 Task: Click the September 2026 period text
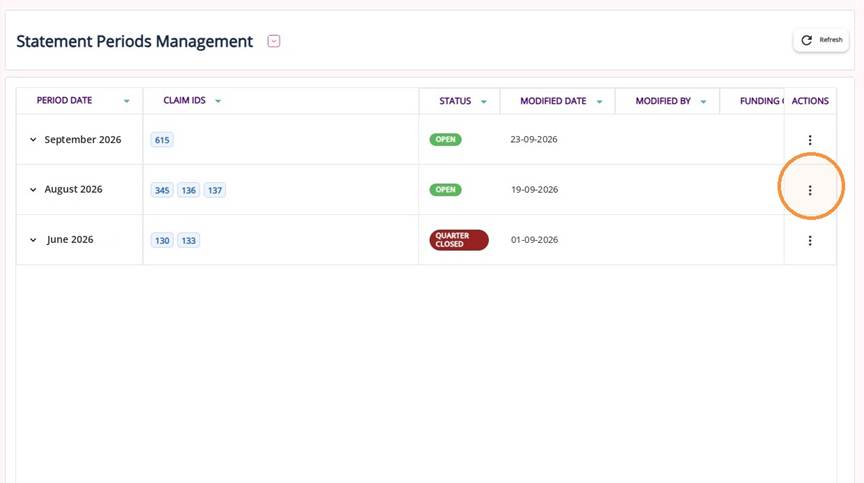[x=83, y=139]
